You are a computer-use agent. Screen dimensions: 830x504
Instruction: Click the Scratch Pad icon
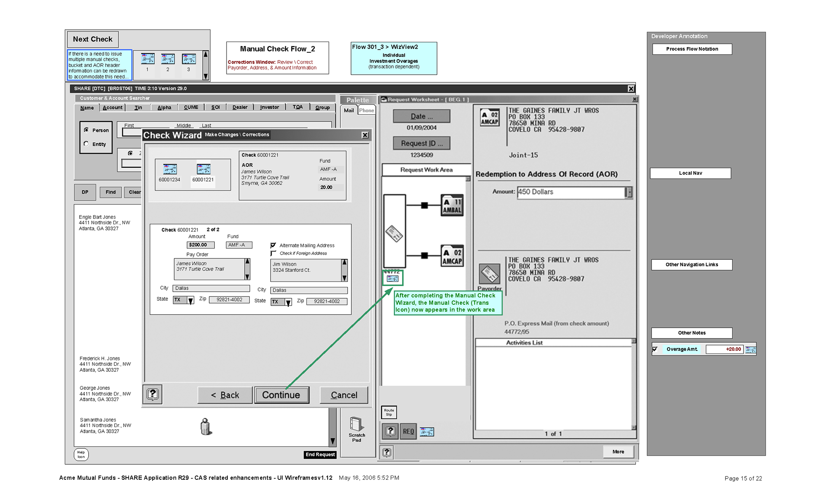click(356, 424)
